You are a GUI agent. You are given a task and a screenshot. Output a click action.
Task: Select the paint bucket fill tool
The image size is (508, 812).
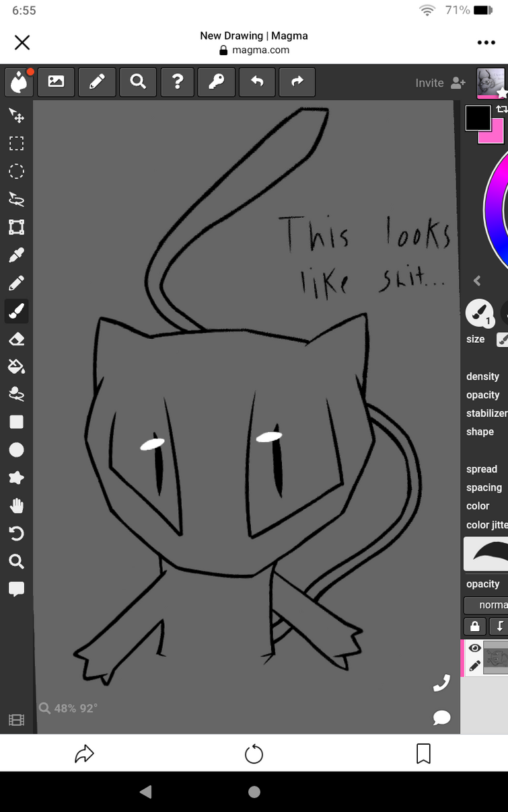[16, 366]
